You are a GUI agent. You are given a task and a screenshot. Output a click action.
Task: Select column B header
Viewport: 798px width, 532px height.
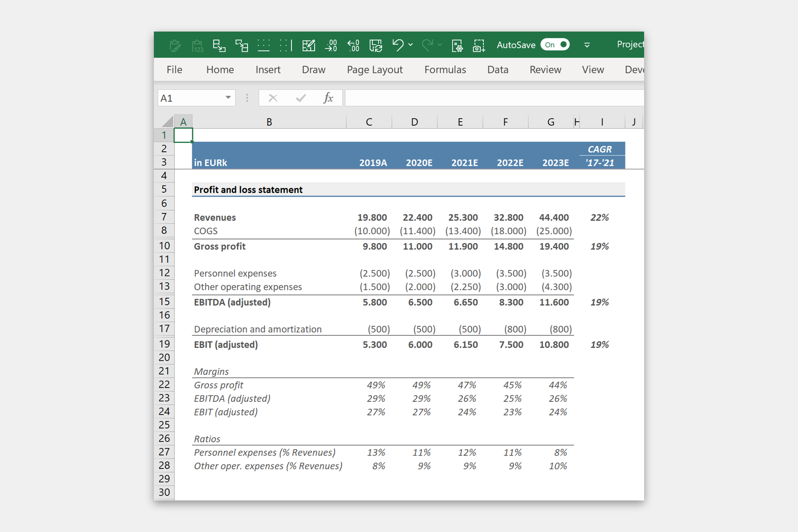coord(269,122)
